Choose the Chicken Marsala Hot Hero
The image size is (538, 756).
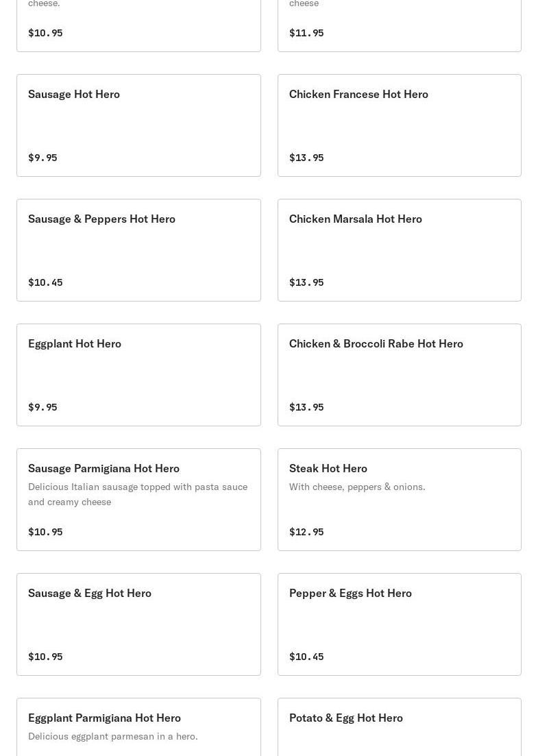pos(399,250)
